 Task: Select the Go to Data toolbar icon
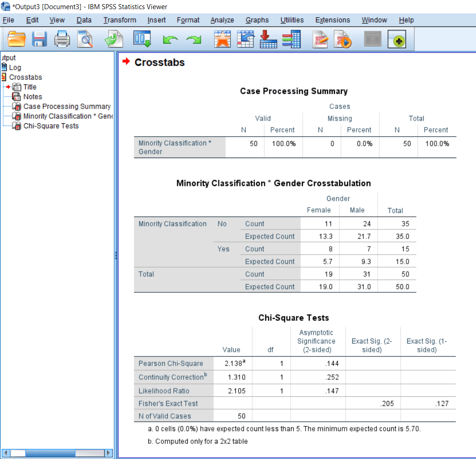point(142,39)
